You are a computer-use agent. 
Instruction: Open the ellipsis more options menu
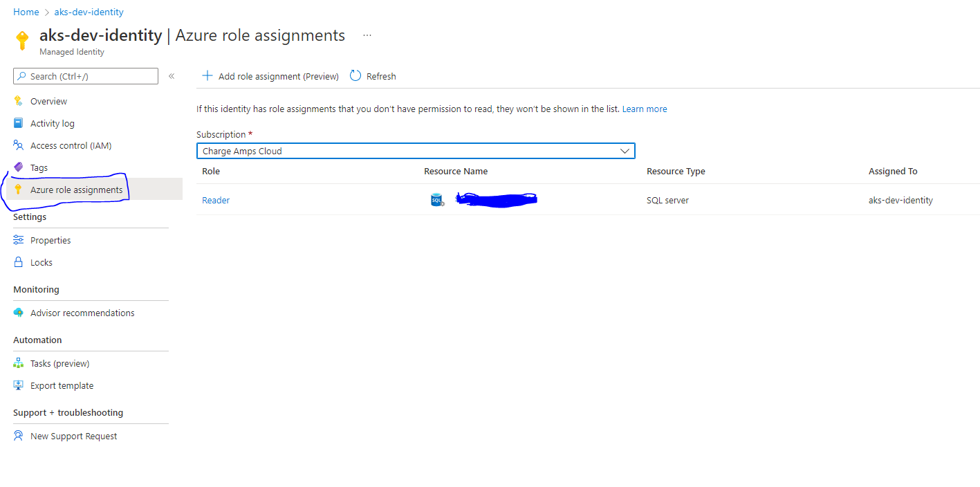pos(367,35)
